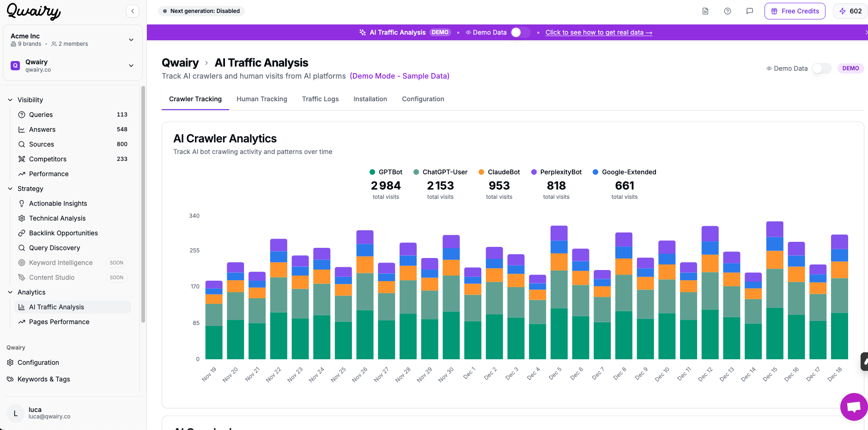Click the 2984 GPTBot total visits value
Image resolution: width=868 pixels, height=430 pixels.
[x=386, y=186]
